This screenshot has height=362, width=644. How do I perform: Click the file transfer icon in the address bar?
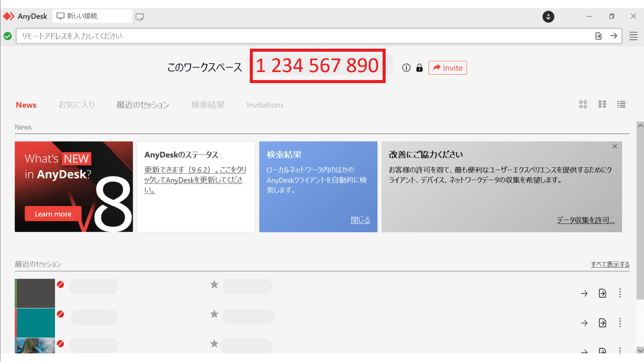[599, 36]
